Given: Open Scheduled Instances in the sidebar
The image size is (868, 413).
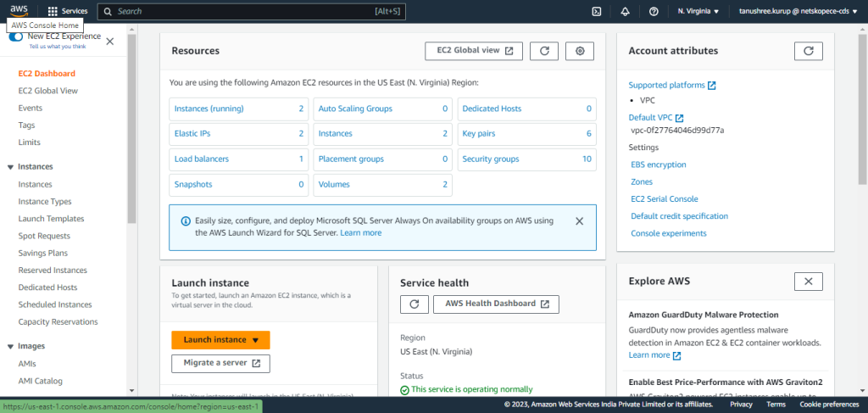Looking at the screenshot, I should click(55, 304).
